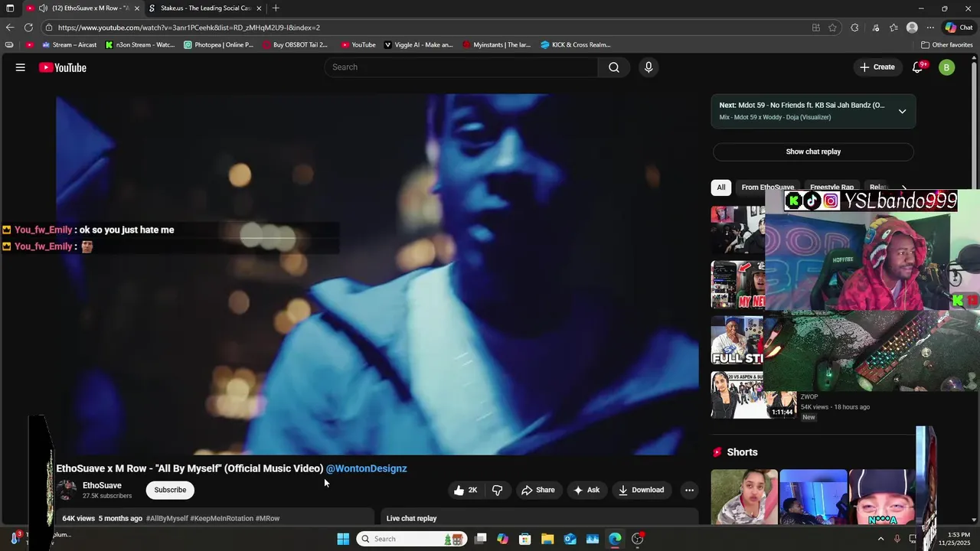
Task: Open Copilot Chat in the browser
Action: [x=959, y=28]
